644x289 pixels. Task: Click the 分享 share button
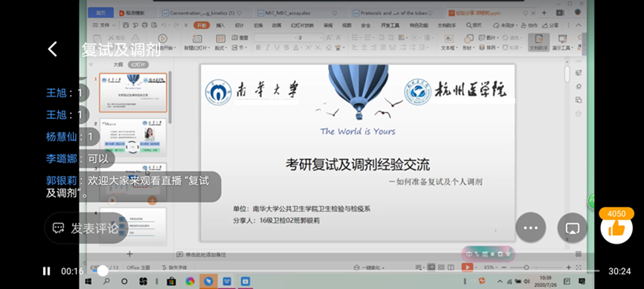(x=551, y=25)
